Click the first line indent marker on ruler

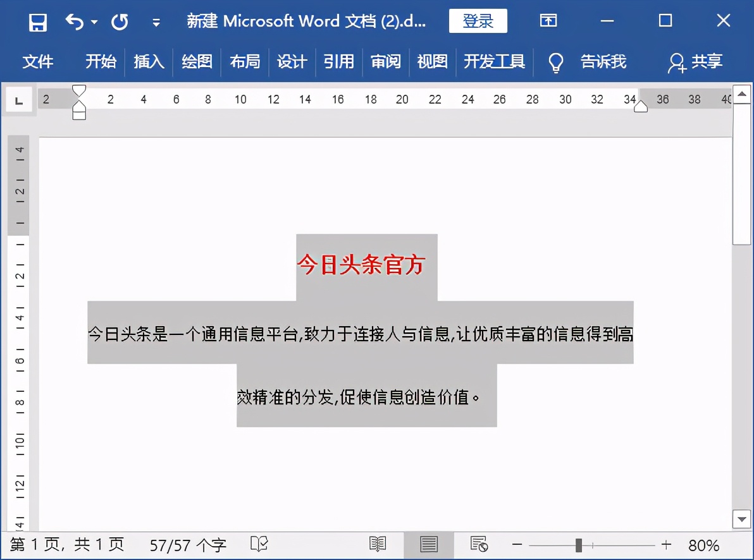[79, 90]
